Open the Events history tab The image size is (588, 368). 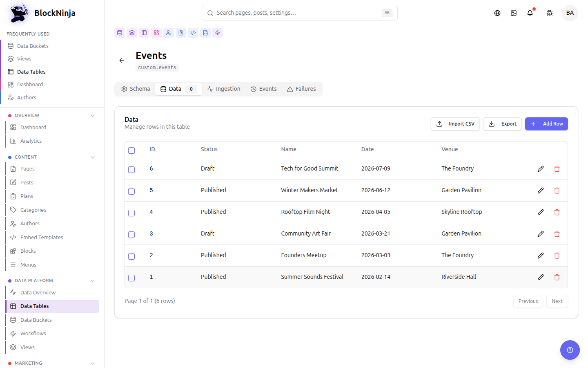(x=264, y=89)
